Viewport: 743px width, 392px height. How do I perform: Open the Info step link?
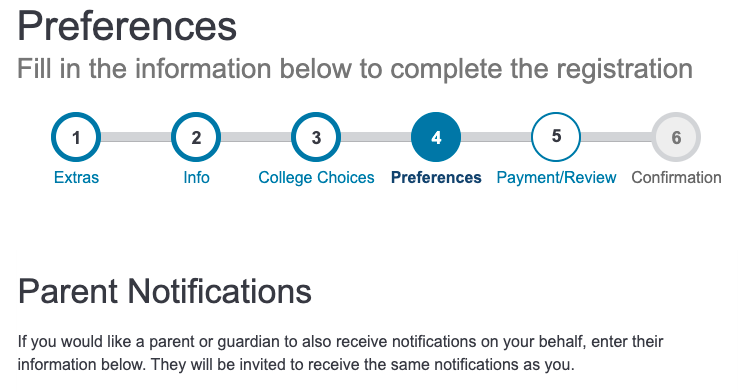(x=196, y=177)
